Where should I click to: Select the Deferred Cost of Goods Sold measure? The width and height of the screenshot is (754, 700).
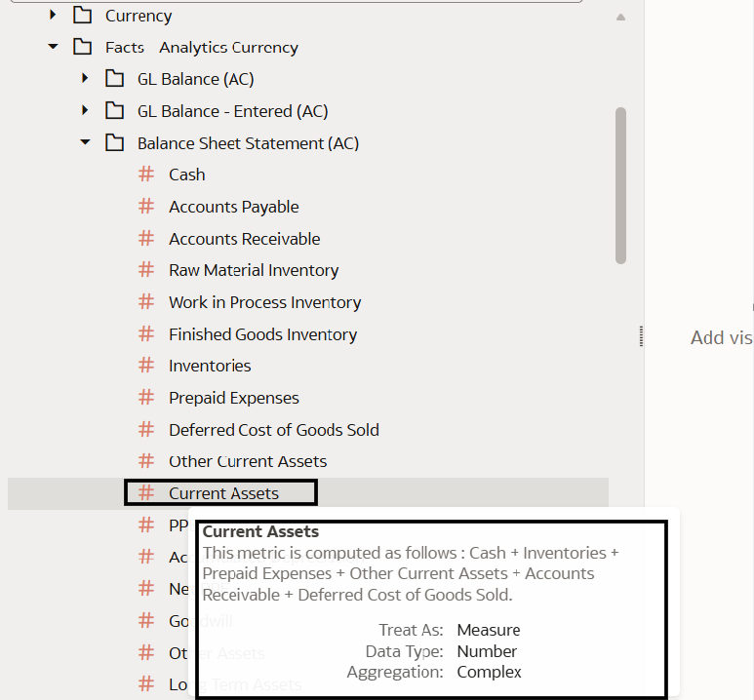(x=274, y=430)
